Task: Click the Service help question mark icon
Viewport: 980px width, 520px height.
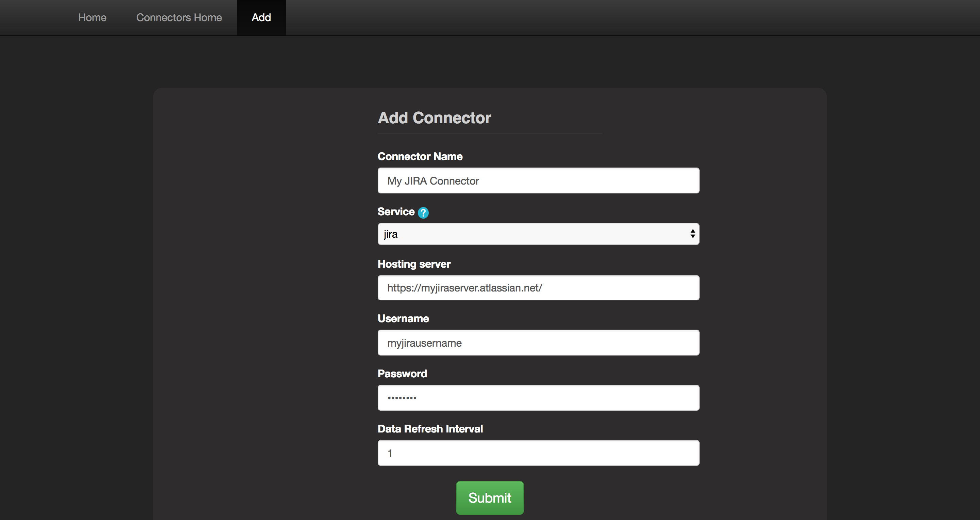Action: 423,212
